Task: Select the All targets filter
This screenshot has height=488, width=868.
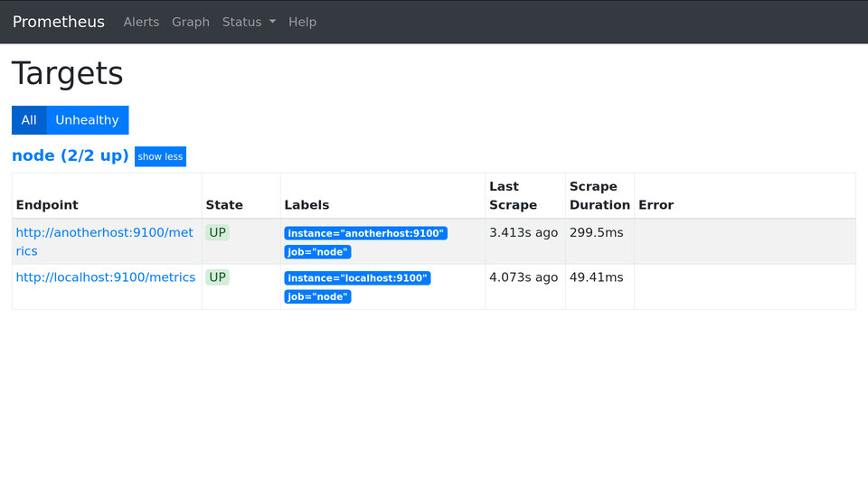Action: pos(29,120)
